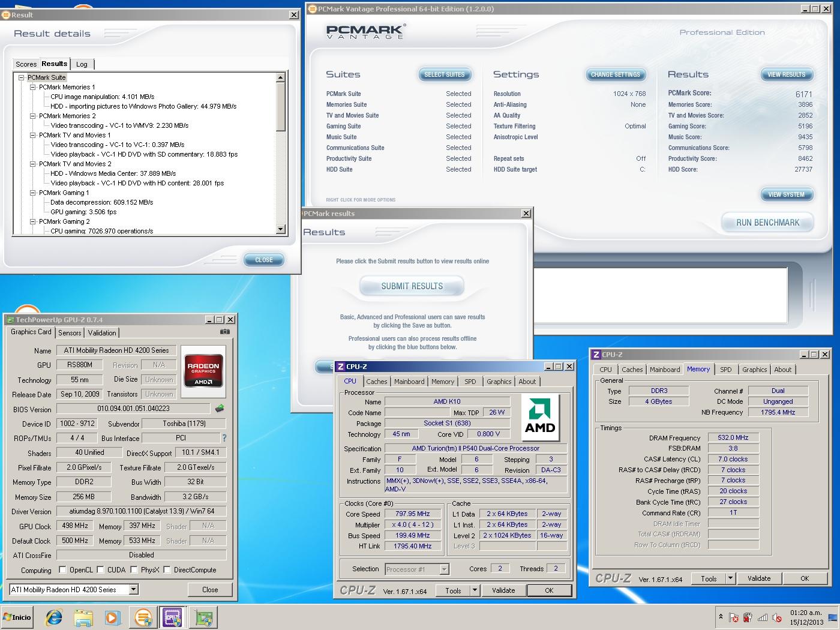Click the muted volume tray icon

776,617
